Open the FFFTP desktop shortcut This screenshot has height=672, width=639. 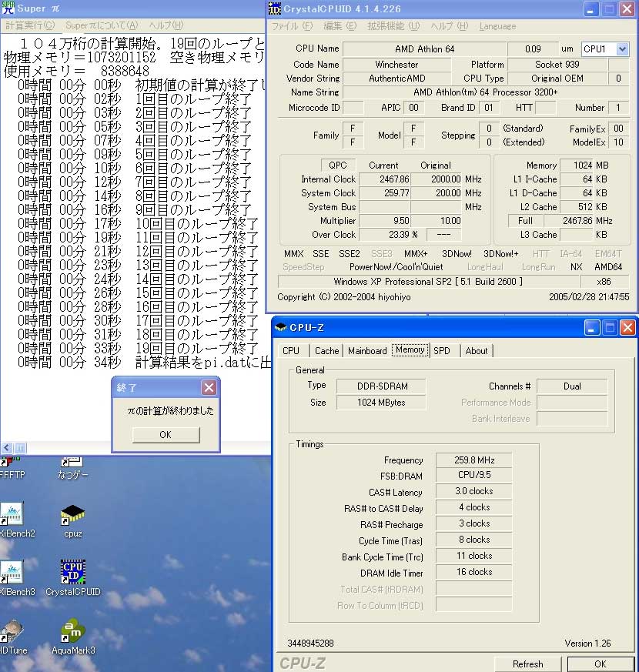12,467
